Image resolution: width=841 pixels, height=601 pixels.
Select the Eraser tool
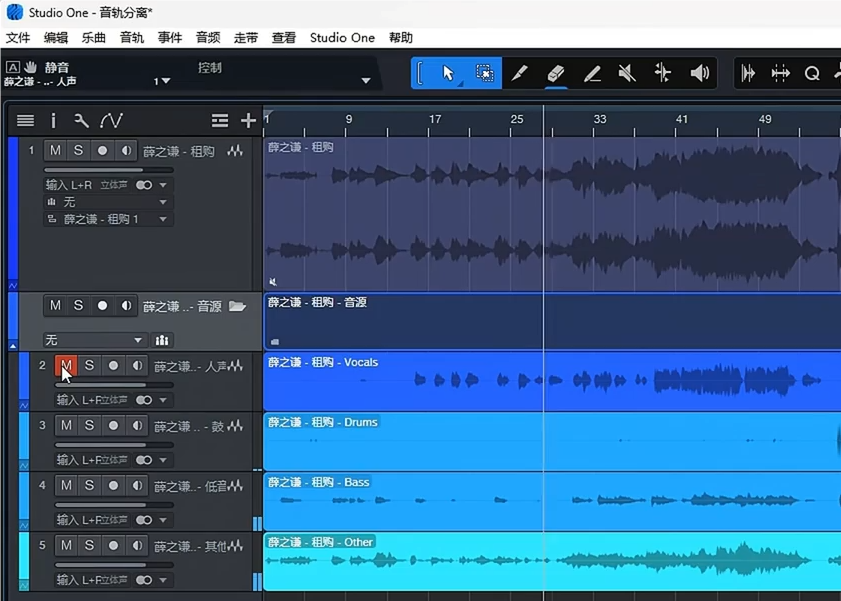[x=556, y=73]
